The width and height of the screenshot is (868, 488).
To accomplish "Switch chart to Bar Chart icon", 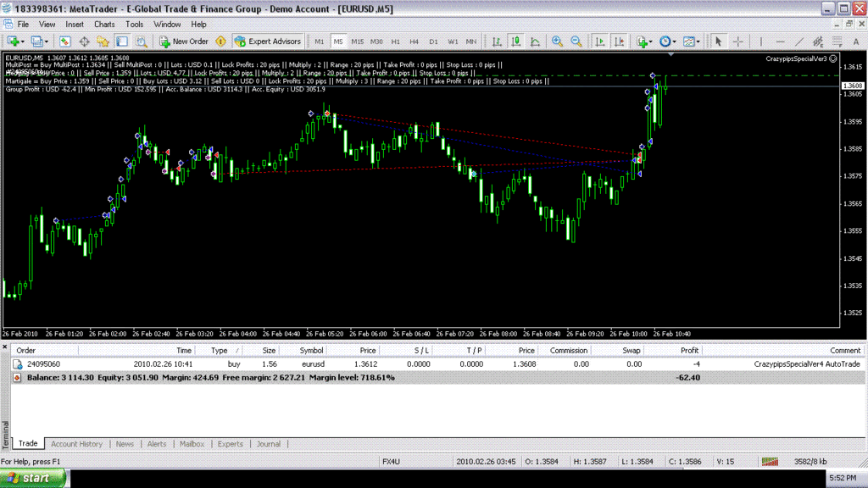I will [497, 42].
